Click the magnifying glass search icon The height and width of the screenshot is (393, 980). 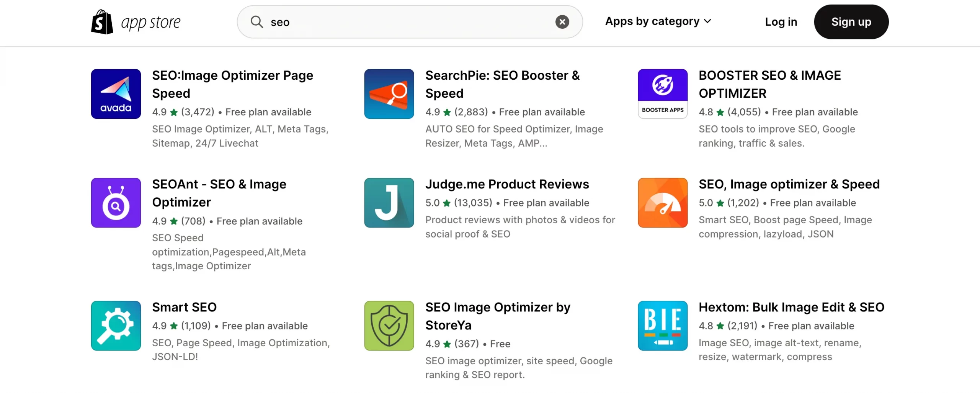(257, 22)
